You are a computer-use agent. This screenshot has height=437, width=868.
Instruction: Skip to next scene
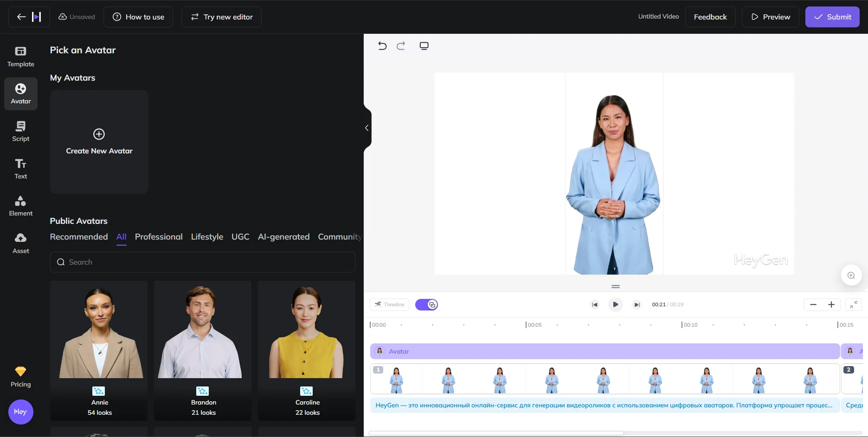(637, 304)
